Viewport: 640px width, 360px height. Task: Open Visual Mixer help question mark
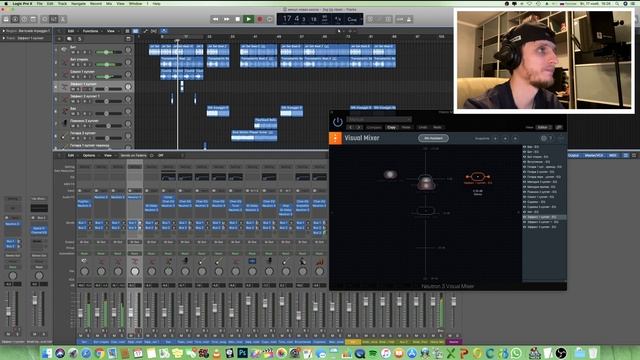point(551,138)
